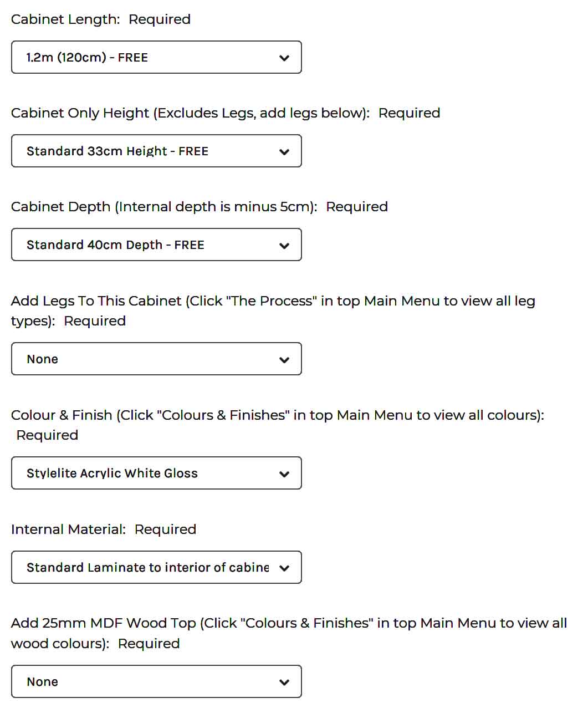Click the chevron arrow on Cabinet Only Height
The width and height of the screenshot is (588, 718).
284,151
